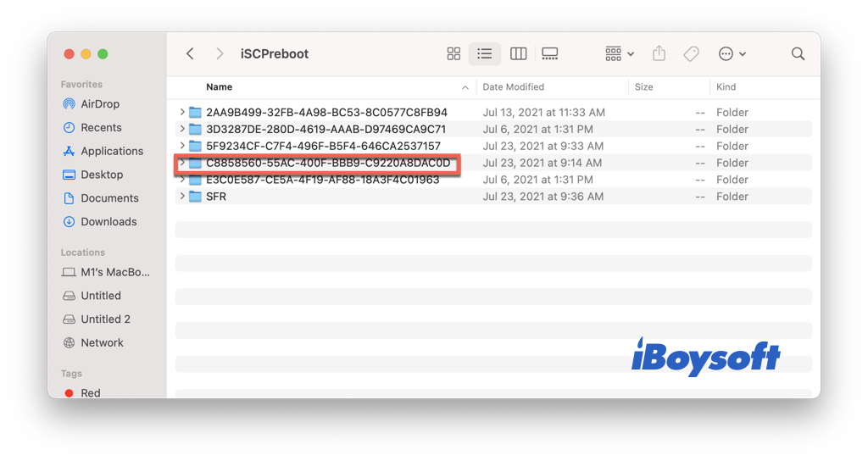This screenshot has height=461, width=868.
Task: Switch to icon grid view
Action: (453, 53)
